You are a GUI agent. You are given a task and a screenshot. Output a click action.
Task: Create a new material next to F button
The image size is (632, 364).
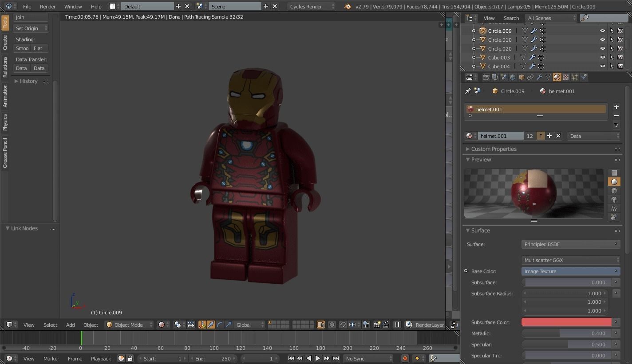549,136
